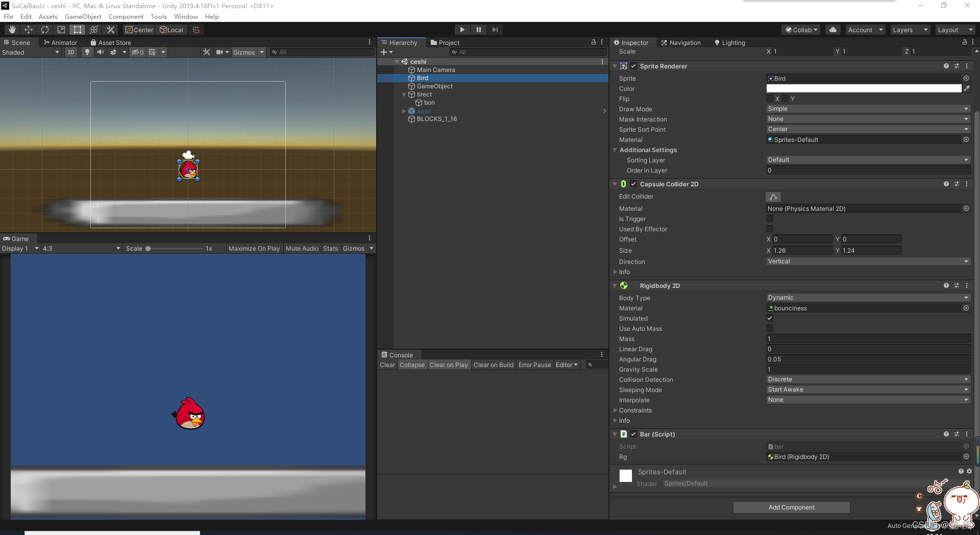The width and height of the screenshot is (980, 535).
Task: Open the Mask Interaction dropdown
Action: click(x=868, y=119)
